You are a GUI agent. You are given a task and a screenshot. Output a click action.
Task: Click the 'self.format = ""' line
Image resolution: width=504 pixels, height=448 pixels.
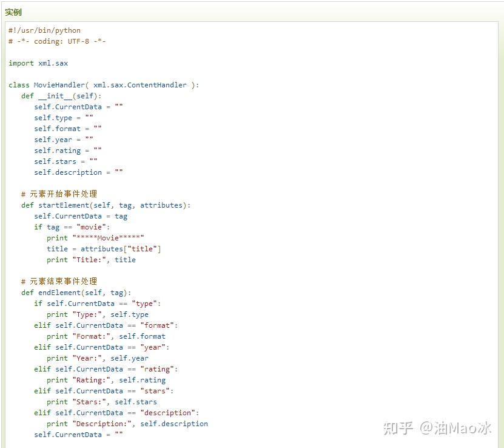(x=68, y=129)
